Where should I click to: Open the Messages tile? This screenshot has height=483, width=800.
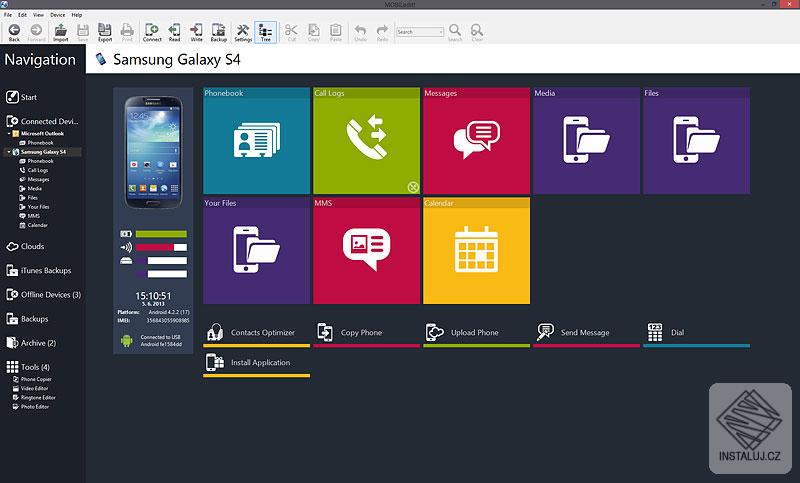477,141
